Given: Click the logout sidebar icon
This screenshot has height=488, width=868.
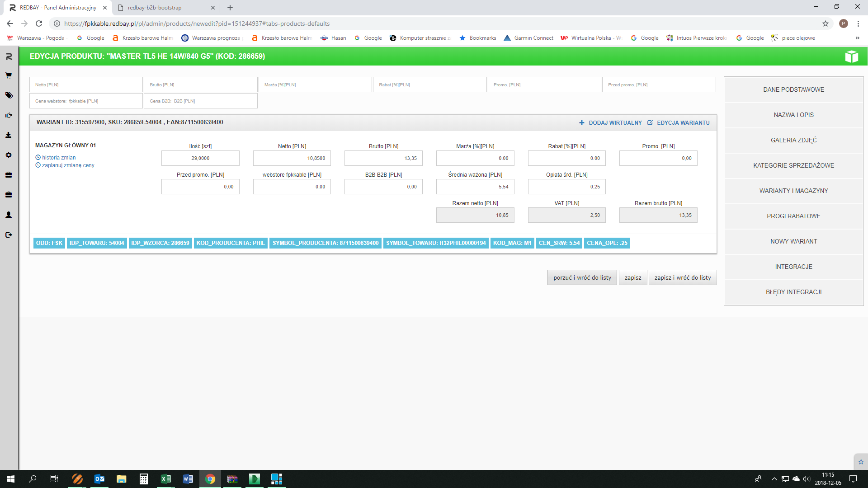Looking at the screenshot, I should point(9,235).
